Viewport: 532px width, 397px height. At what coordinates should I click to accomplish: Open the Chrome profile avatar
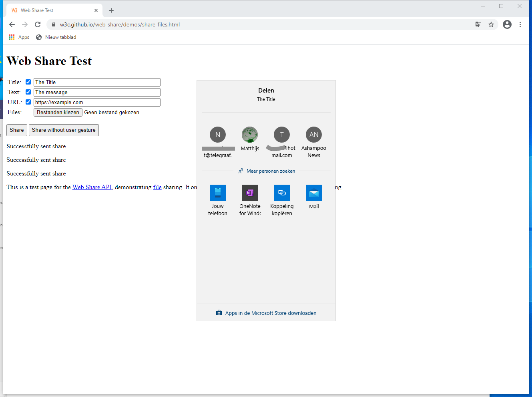pyautogui.click(x=507, y=24)
